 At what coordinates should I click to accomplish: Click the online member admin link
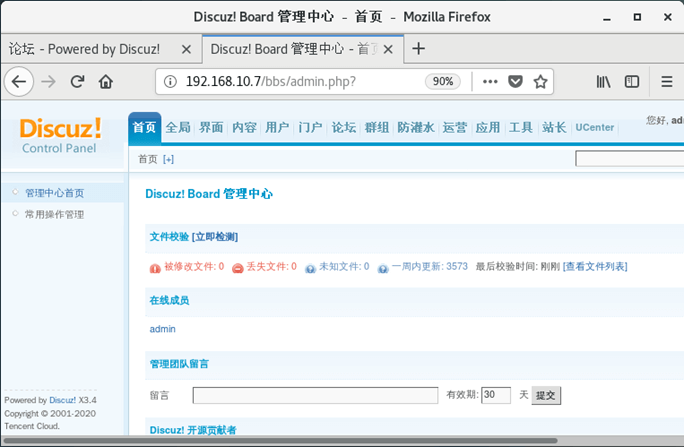click(x=162, y=329)
